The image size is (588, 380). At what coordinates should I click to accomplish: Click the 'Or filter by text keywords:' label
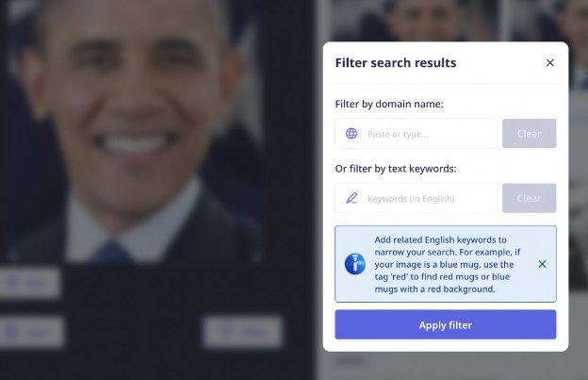(396, 169)
